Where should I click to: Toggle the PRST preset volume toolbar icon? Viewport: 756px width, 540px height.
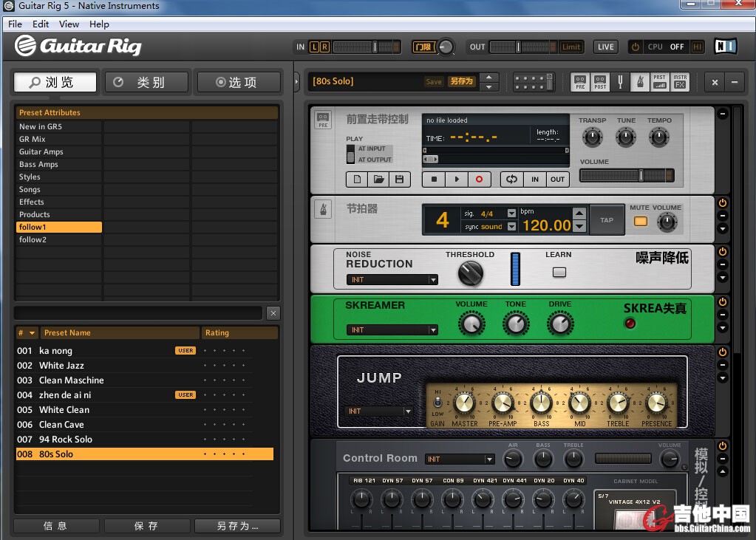[x=660, y=82]
